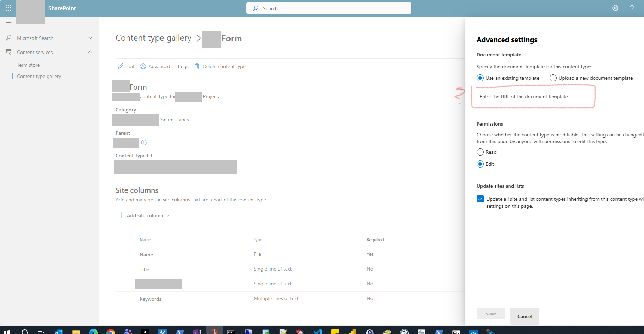Viewport: 644px width, 334px height.
Task: Click the Type column header
Action: pyautogui.click(x=258, y=240)
